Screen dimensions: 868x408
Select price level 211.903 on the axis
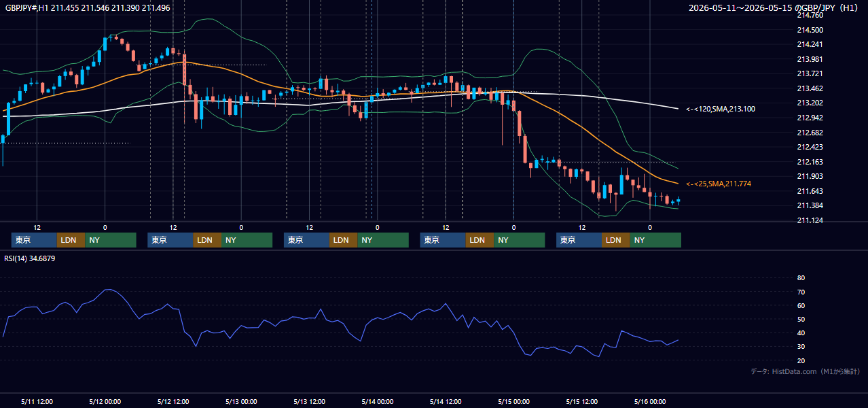[x=810, y=176]
